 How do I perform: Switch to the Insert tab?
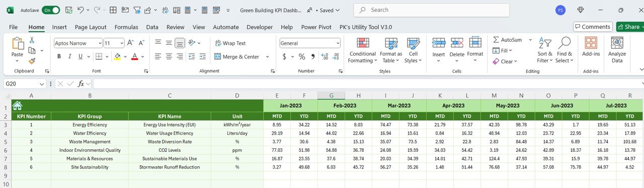[x=59, y=27]
